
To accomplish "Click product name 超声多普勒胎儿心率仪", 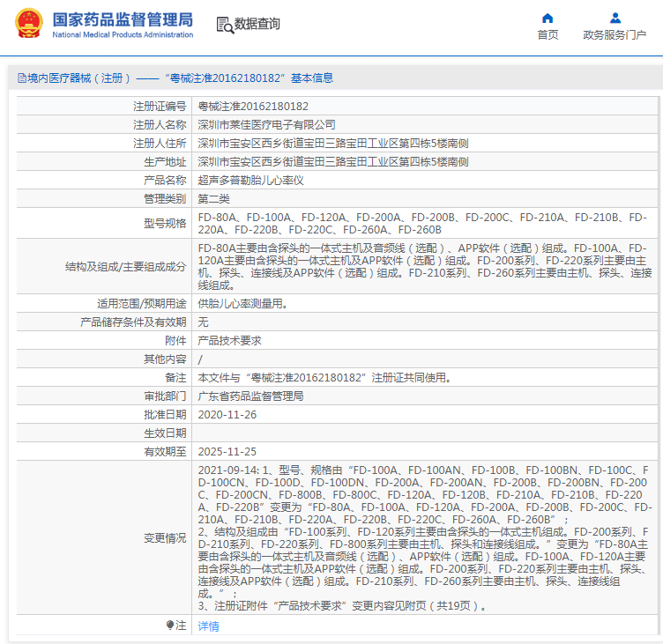I will (250, 181).
